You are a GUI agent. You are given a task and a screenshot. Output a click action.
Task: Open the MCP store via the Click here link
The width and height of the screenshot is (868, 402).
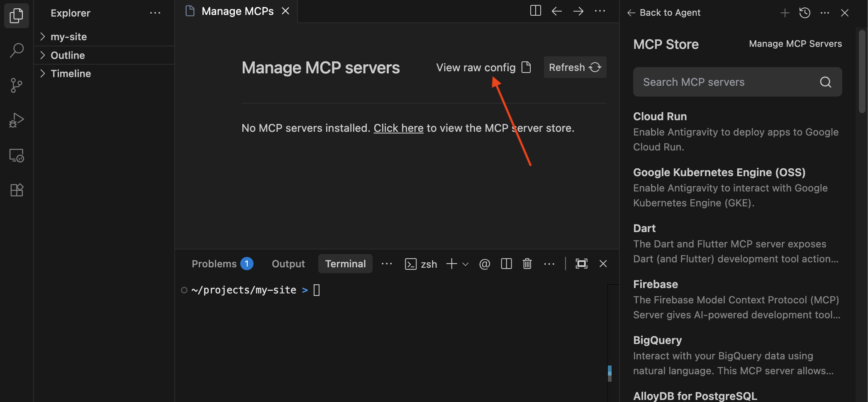coord(398,128)
